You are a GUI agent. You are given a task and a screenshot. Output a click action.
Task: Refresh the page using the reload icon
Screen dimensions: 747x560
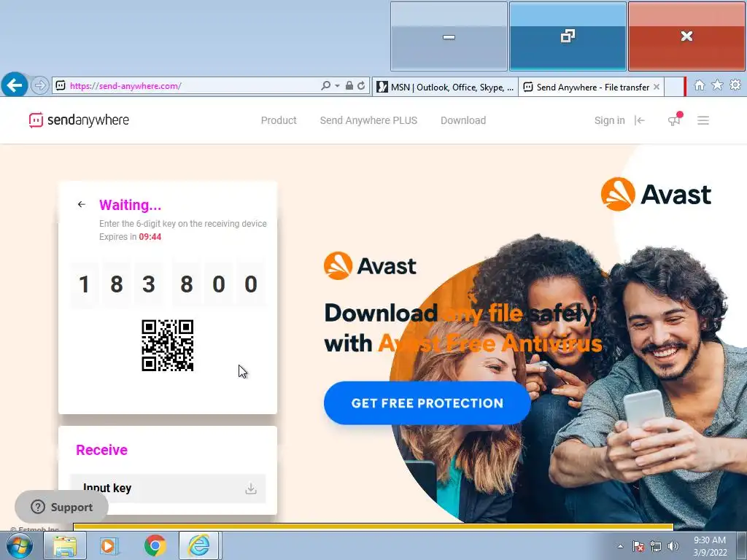pos(361,86)
